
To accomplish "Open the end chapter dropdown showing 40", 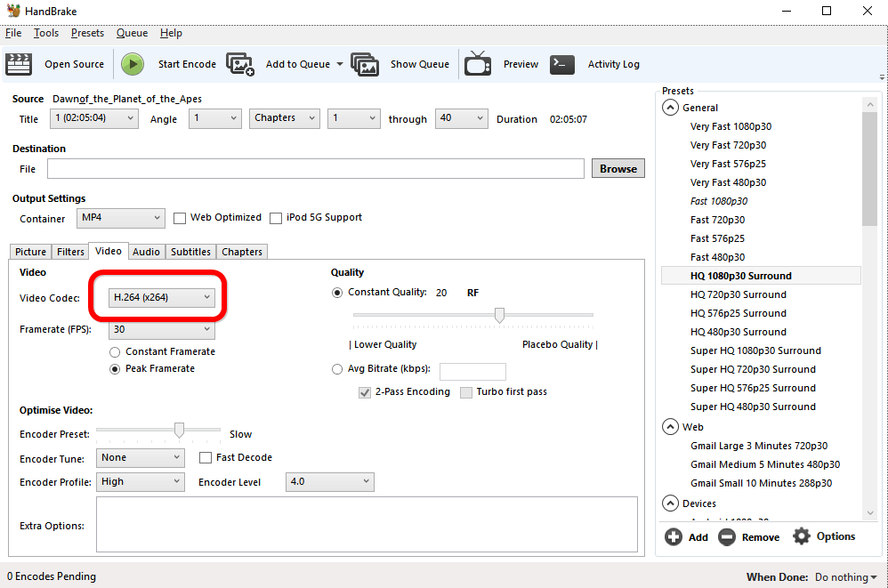I will pyautogui.click(x=462, y=118).
